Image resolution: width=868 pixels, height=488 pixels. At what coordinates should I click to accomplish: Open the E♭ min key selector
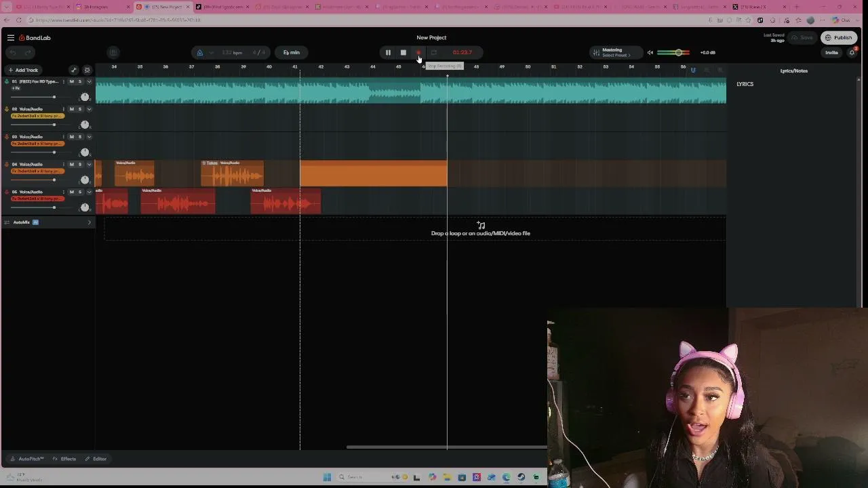[292, 52]
